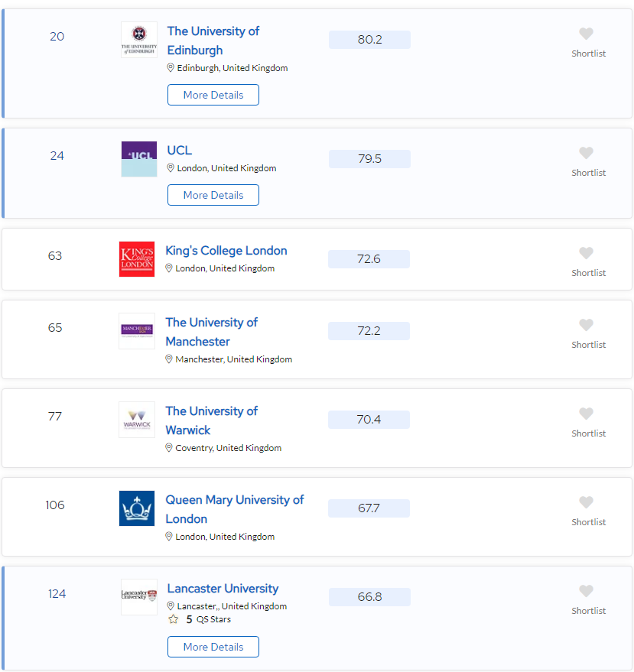Viewport: 634px width, 672px height.
Task: Click the purple UCL logo
Action: point(138,159)
